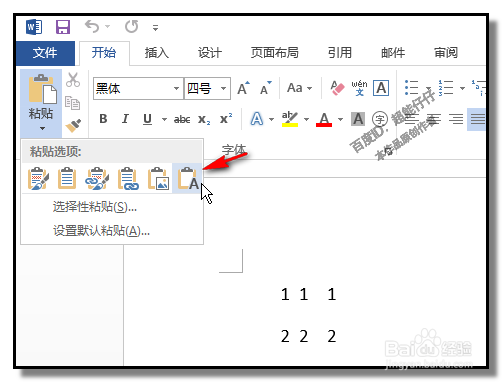Undo the last action
Screen dimensions: 502x382
coord(92,26)
